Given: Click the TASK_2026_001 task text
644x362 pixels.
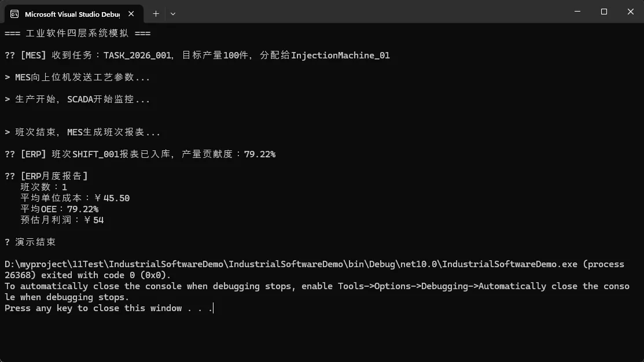Looking at the screenshot, I should point(137,56).
